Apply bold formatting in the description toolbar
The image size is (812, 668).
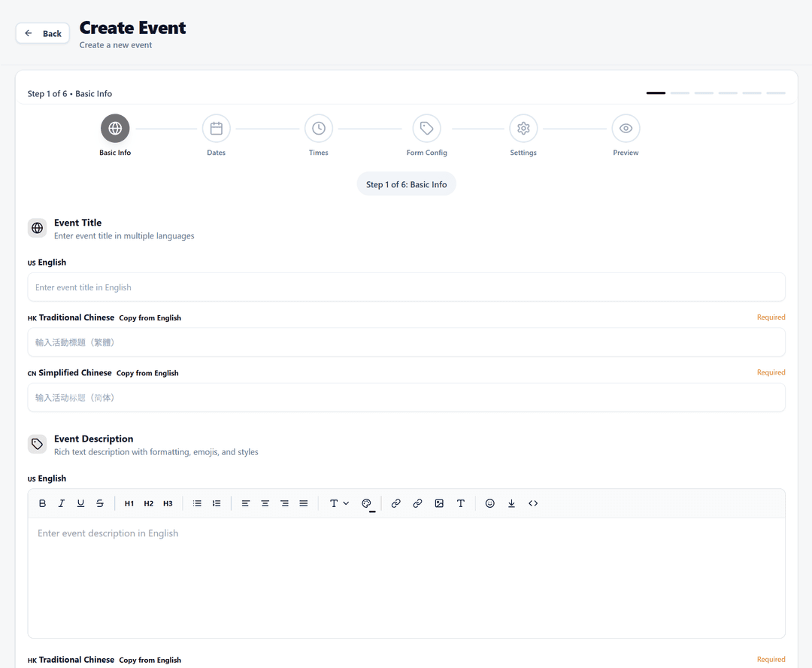click(x=43, y=503)
